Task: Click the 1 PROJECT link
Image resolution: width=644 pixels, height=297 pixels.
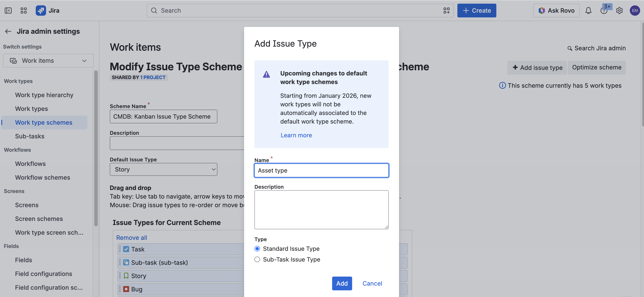Action: point(153,77)
